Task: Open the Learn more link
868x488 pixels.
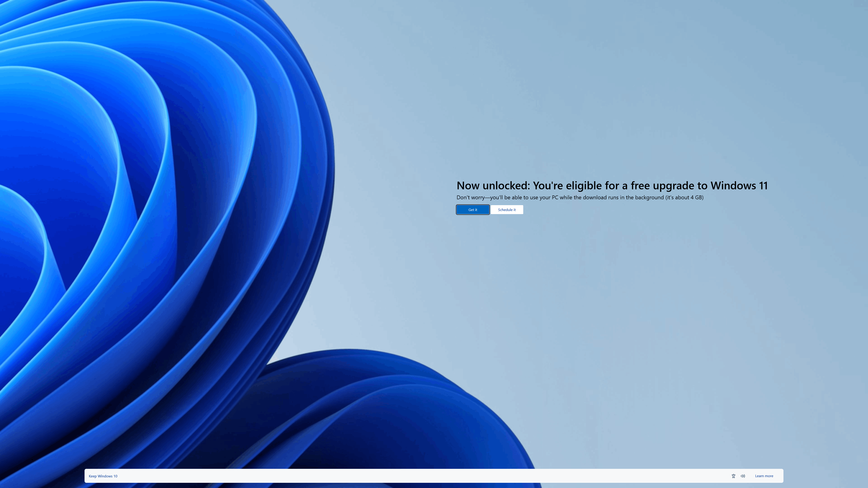Action: point(764,476)
